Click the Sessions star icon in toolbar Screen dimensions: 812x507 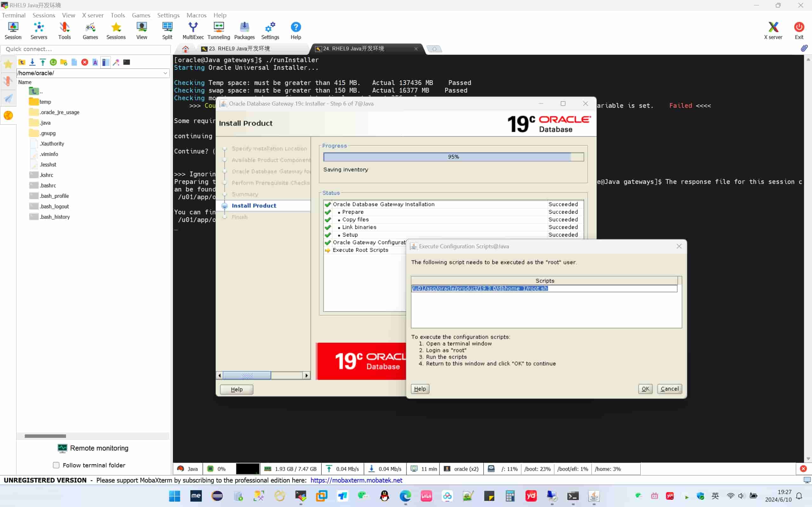click(x=116, y=30)
